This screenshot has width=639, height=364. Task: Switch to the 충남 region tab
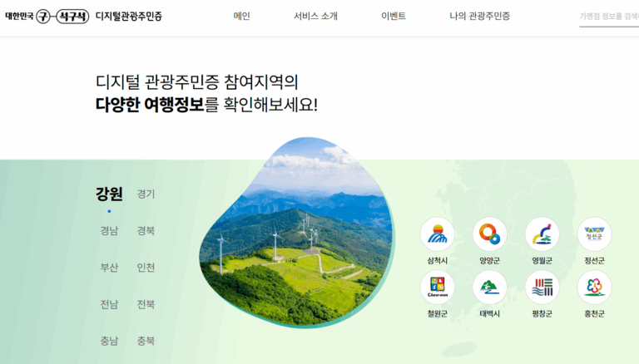coord(109,341)
